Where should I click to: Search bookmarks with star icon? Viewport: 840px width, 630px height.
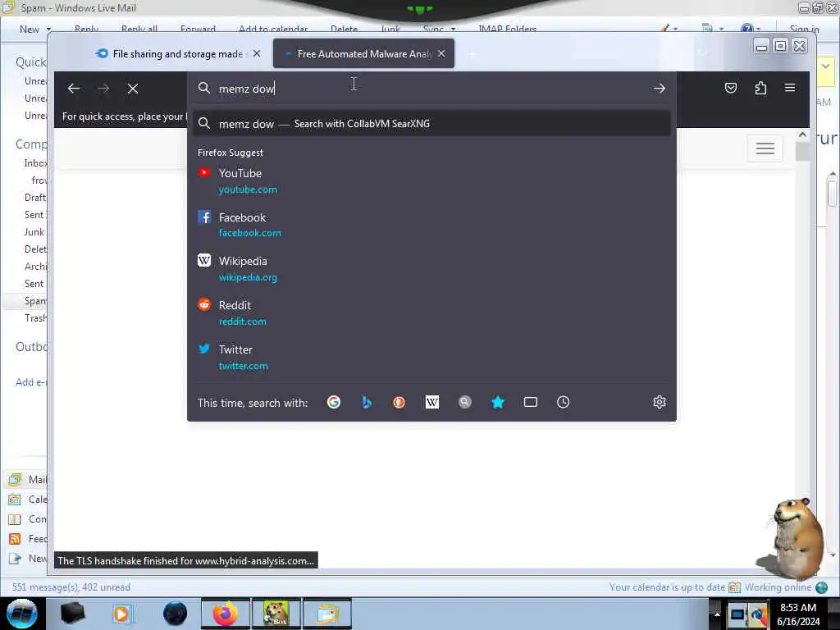498,402
